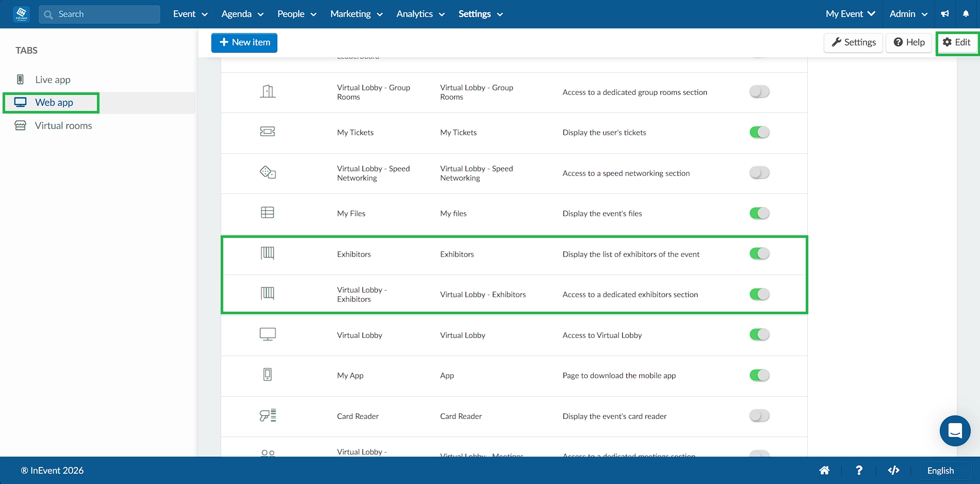Go to home via footer house icon
The image size is (980, 484).
coord(824,470)
